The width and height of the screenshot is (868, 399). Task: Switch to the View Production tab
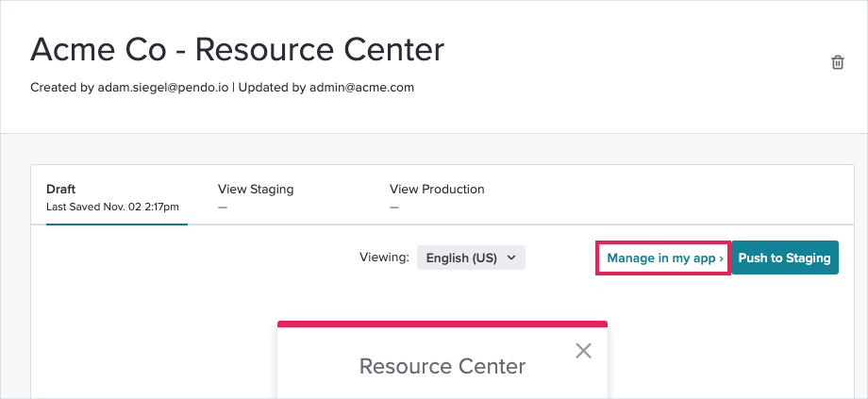[437, 197]
